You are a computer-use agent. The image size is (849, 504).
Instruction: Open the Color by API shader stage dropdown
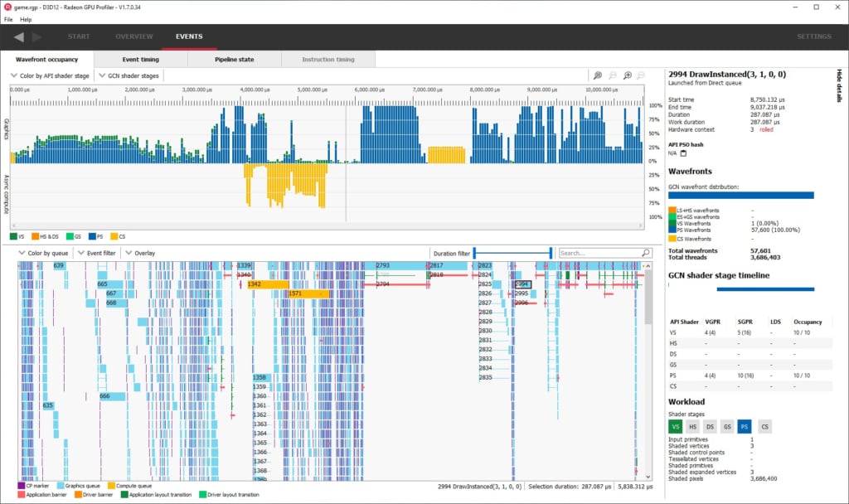(x=50, y=75)
